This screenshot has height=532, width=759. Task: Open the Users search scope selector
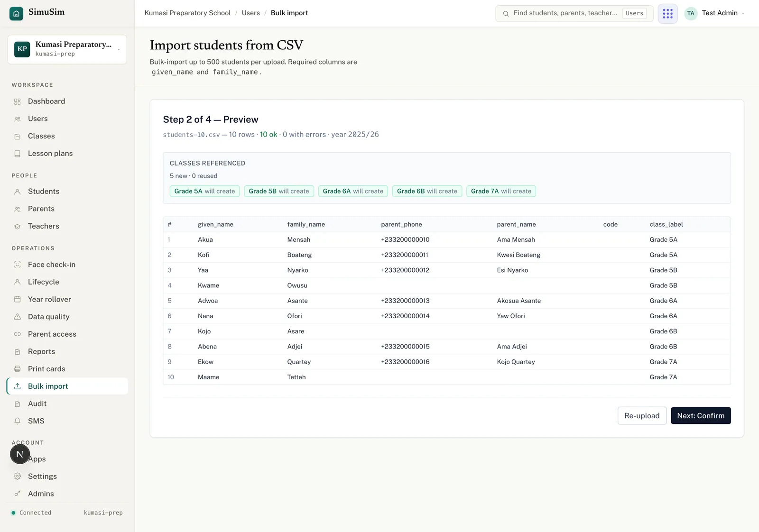pyautogui.click(x=634, y=13)
